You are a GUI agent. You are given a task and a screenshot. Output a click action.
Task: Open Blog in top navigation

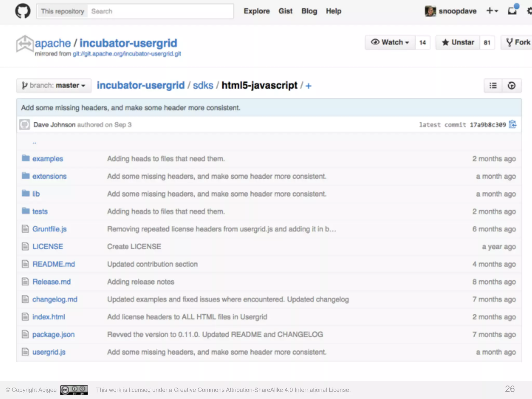309,11
